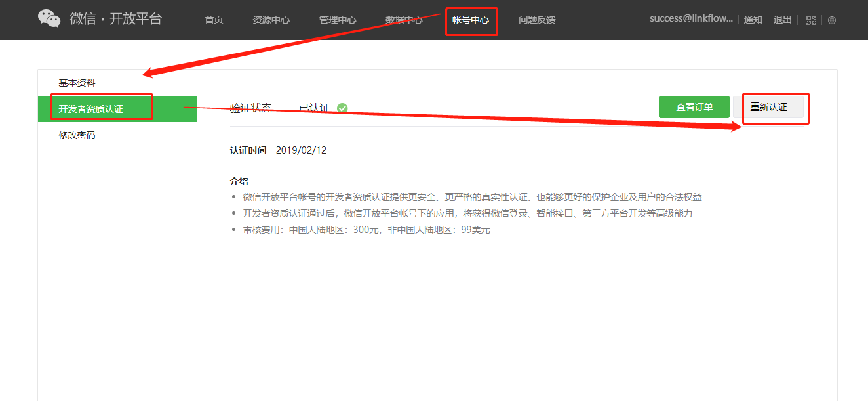Open 问题反馈 in the top navigation
The height and width of the screenshot is (401, 868).
pyautogui.click(x=537, y=20)
